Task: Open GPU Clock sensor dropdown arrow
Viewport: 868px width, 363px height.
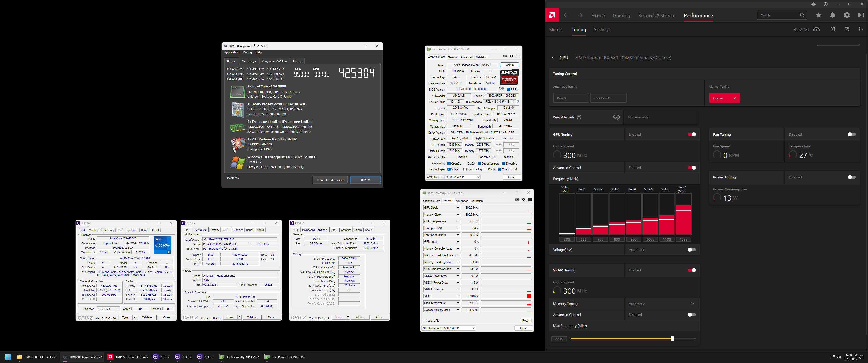Action: pyautogui.click(x=458, y=208)
